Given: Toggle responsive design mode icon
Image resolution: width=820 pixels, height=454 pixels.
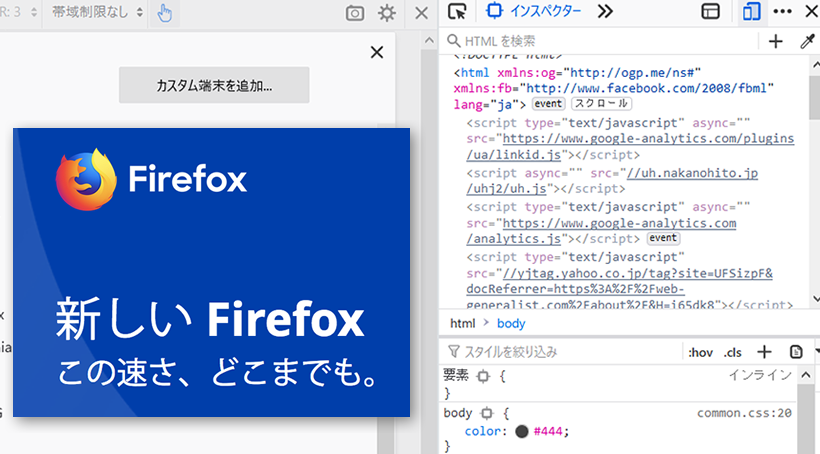Looking at the screenshot, I should [751, 12].
